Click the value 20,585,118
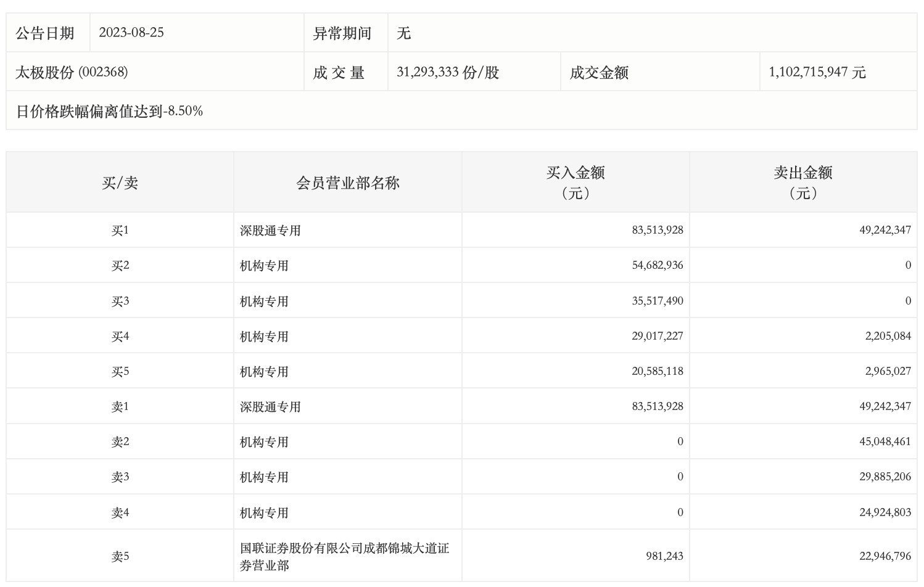This screenshot has height=587, width=924. [658, 371]
